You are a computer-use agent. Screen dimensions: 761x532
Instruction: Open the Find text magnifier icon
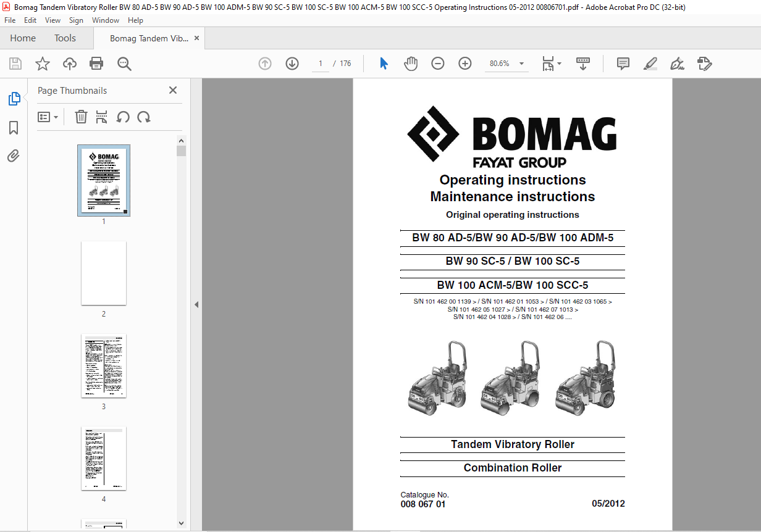pyautogui.click(x=124, y=64)
